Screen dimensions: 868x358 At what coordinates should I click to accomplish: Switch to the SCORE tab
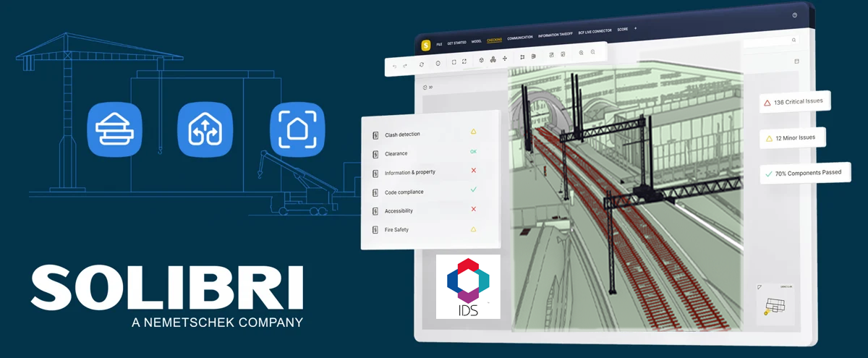pos(622,30)
